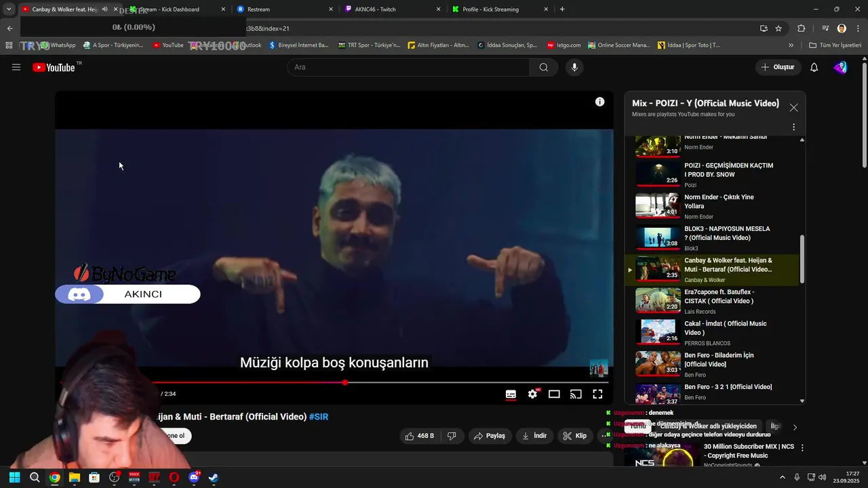Click the İndir download button
The image size is (868, 488).
[534, 436]
